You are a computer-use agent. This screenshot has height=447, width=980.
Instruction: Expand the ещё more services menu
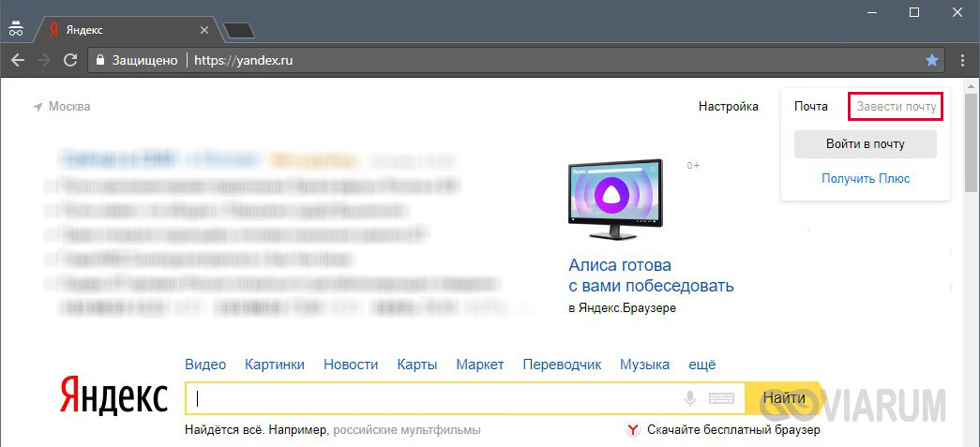(x=701, y=365)
